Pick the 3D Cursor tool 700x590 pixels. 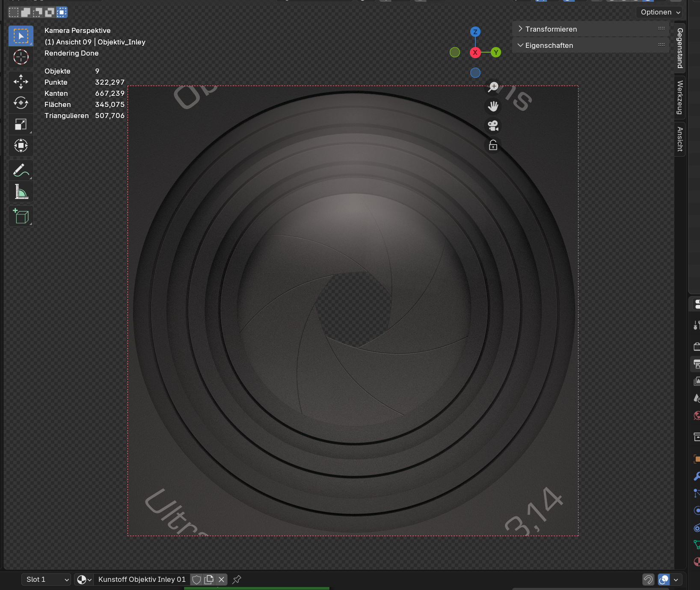21,57
